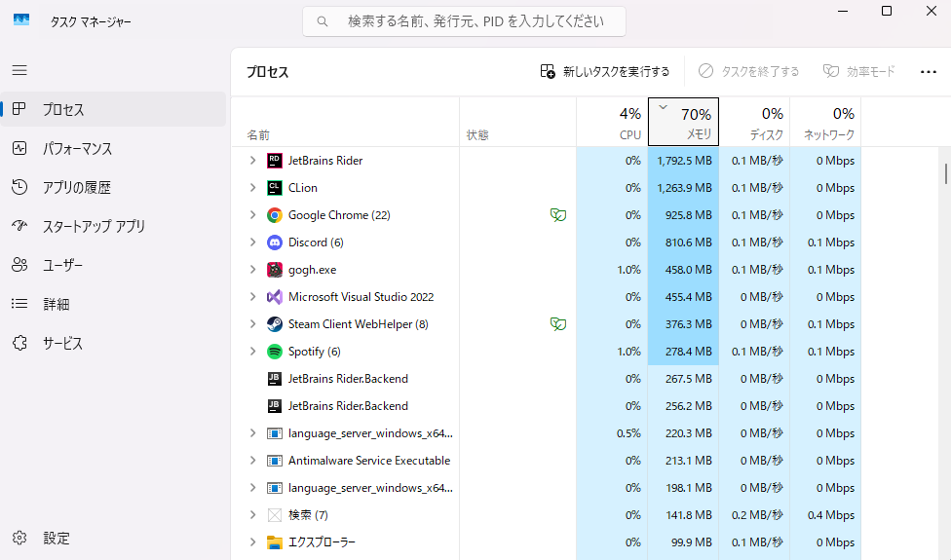Click the Spotify icon in process list

pyautogui.click(x=275, y=352)
